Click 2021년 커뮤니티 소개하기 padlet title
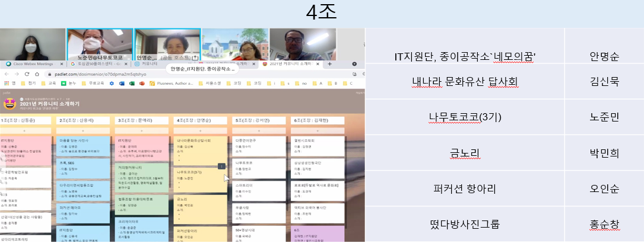The image size is (644, 243). pyautogui.click(x=49, y=104)
